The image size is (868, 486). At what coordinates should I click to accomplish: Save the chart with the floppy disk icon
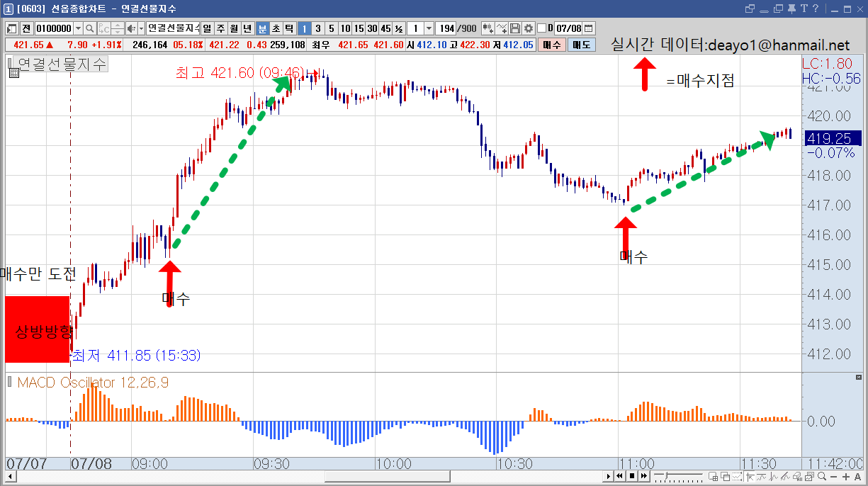coord(515,28)
